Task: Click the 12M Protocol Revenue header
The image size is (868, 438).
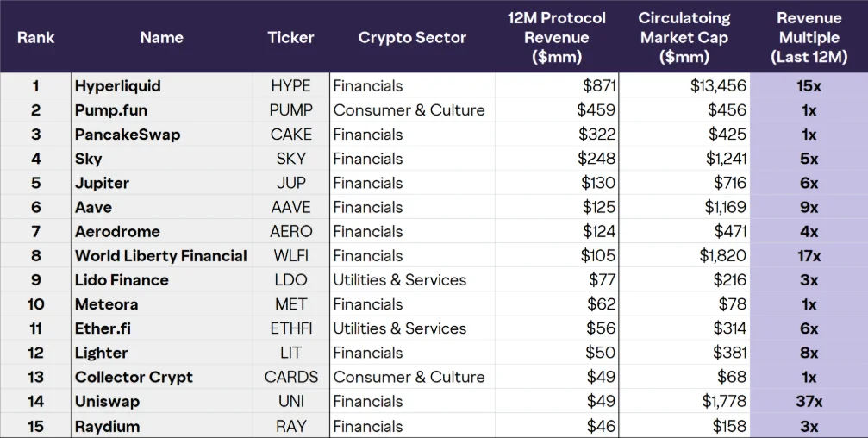Action: click(557, 38)
